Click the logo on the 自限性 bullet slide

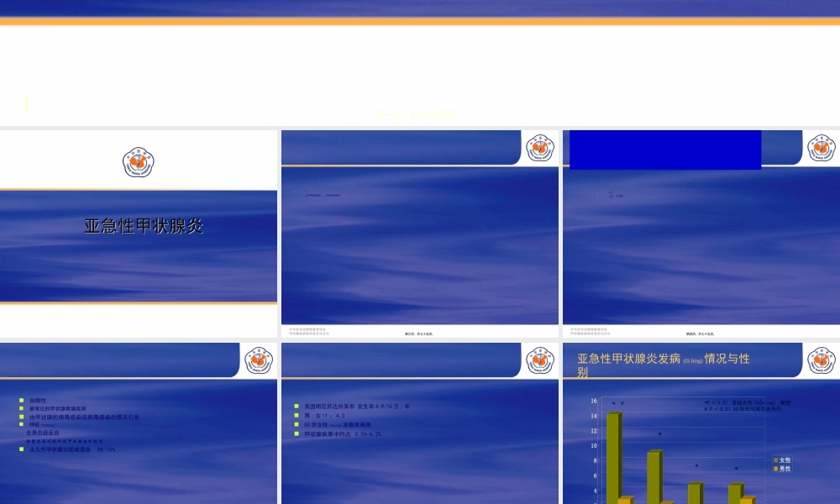coord(259,360)
